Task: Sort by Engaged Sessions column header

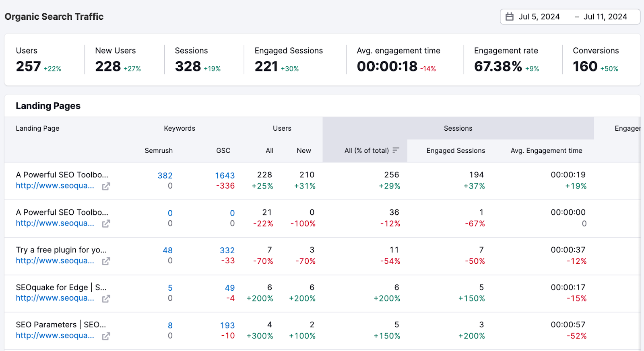Action: [x=456, y=151]
